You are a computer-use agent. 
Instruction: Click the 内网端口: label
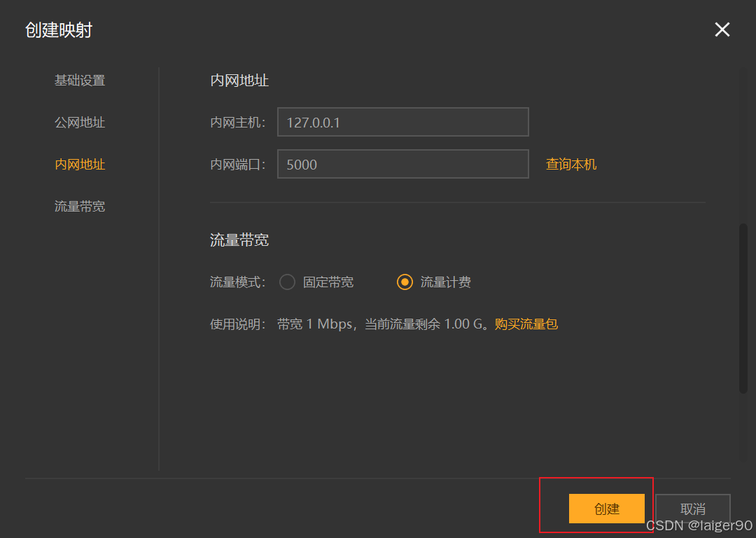pyautogui.click(x=238, y=164)
